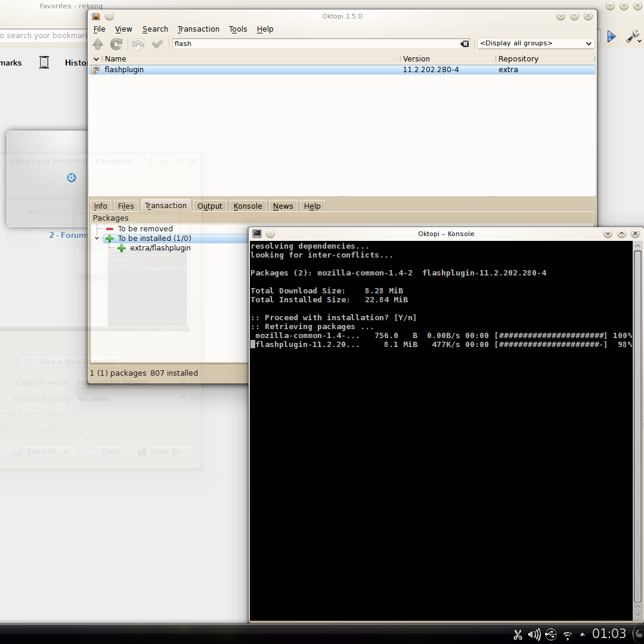Viewport: 644px width, 644px height.
Task: Click the 01:03 clock in the panel
Action: tap(609, 634)
